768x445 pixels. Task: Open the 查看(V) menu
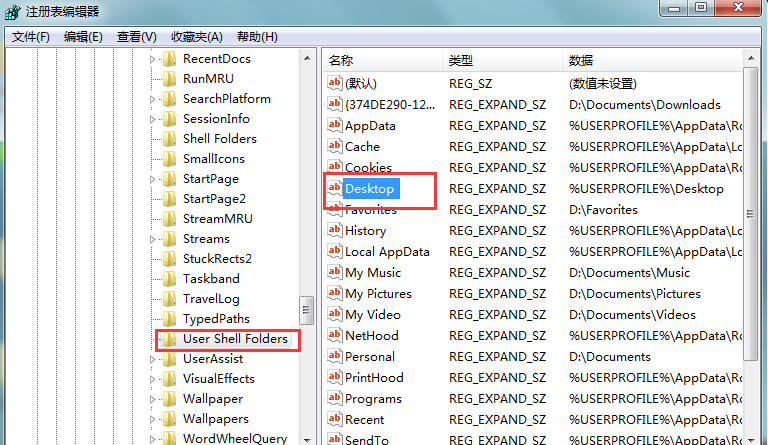coord(136,37)
